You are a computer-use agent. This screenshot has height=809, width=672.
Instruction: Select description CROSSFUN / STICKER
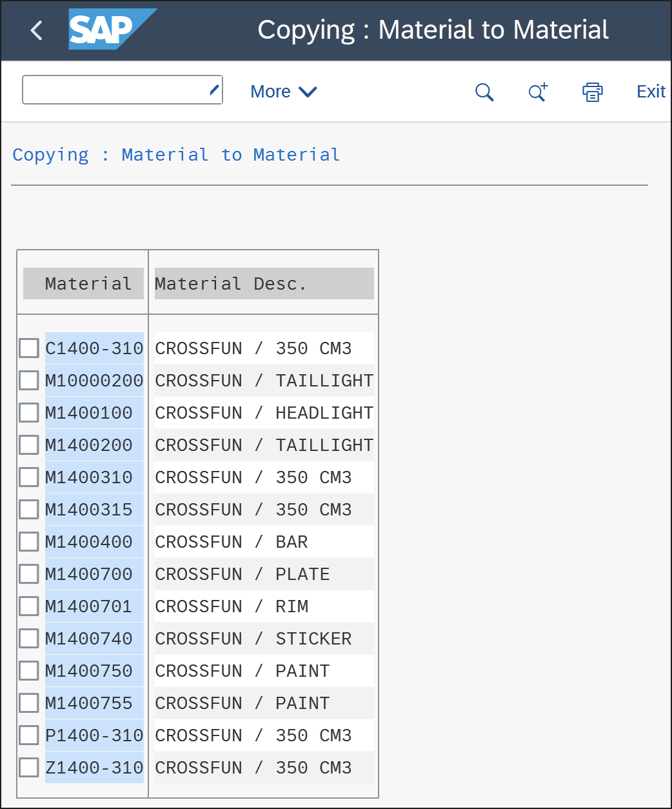coord(264,639)
